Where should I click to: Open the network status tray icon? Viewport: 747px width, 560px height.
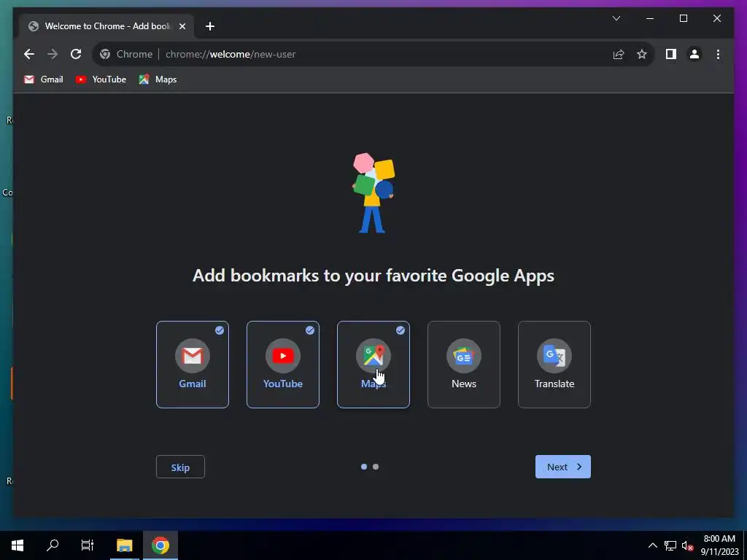point(670,545)
